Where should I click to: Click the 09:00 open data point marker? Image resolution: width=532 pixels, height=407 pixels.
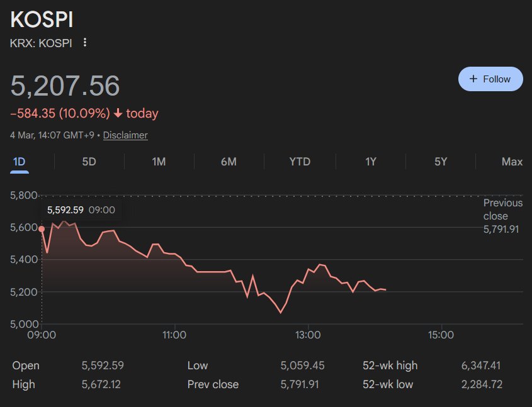(x=42, y=229)
